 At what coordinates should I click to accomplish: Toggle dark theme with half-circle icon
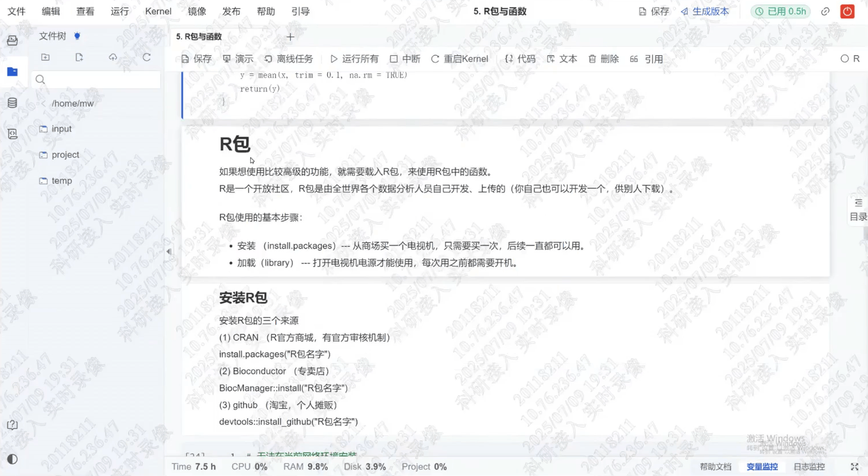click(12, 459)
